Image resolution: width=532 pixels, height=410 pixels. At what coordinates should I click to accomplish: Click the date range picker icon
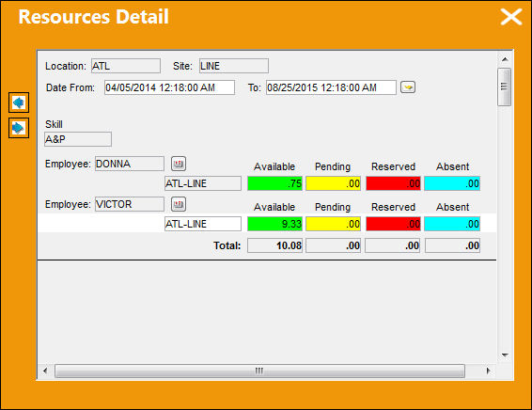(408, 87)
